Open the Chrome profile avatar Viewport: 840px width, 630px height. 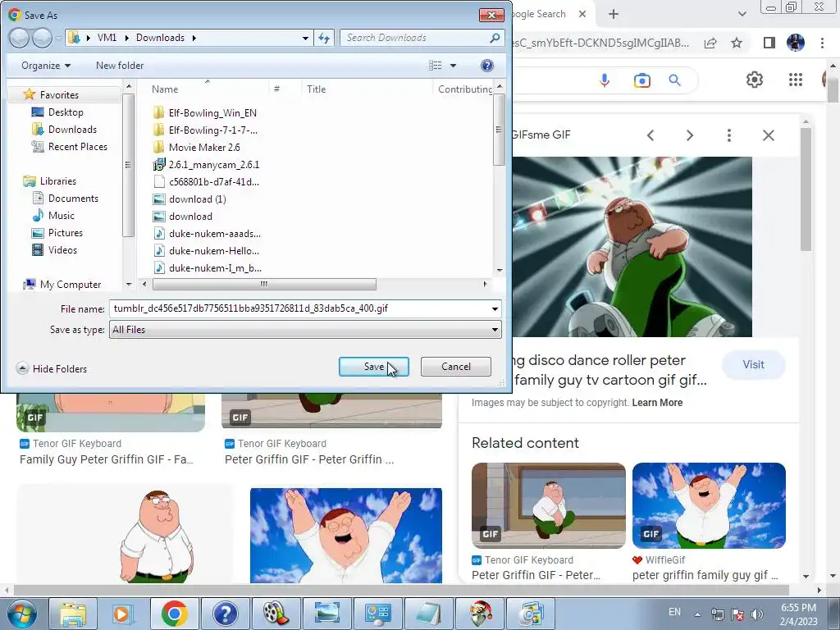coord(796,43)
